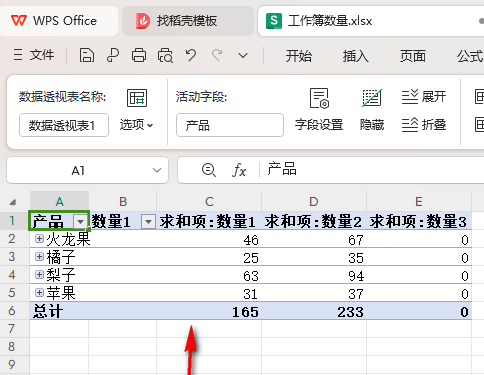Click the cell with value 67
Image resolution: width=484 pixels, height=375 pixels.
coord(314,239)
